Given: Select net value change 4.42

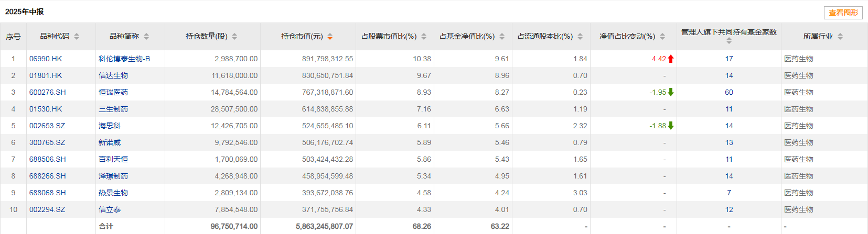Looking at the screenshot, I should point(659,59).
